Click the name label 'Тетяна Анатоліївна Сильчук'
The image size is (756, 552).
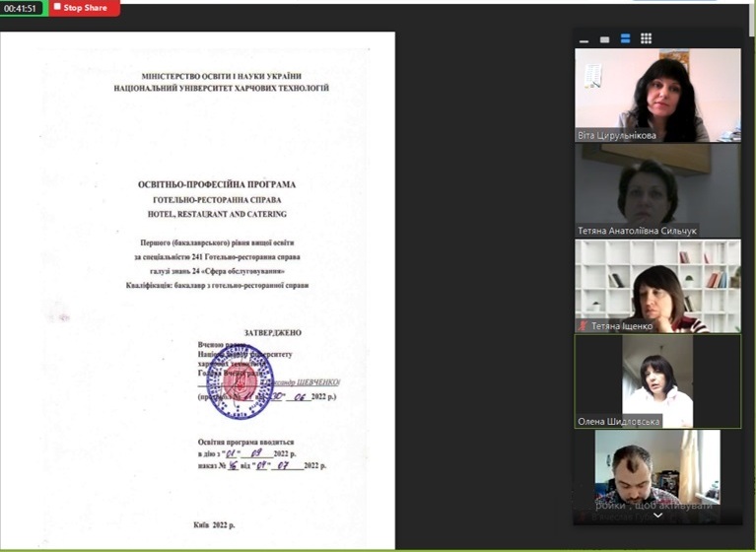pyautogui.click(x=637, y=231)
